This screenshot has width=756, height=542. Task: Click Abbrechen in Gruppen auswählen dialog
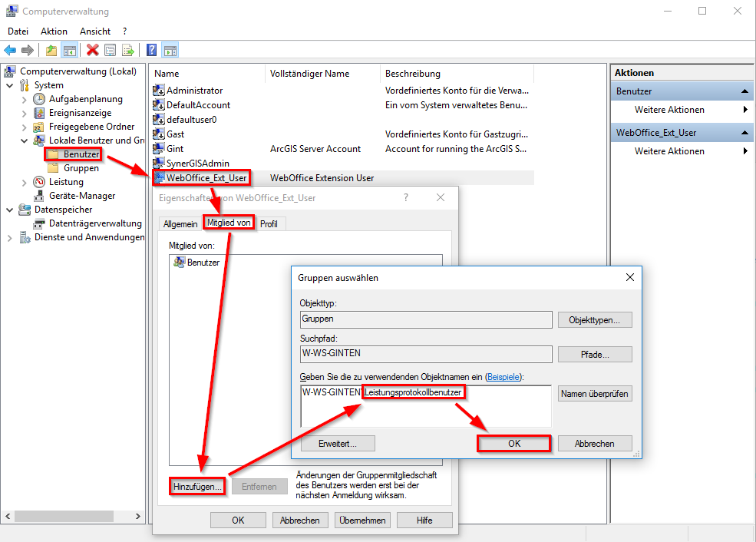pyautogui.click(x=595, y=443)
